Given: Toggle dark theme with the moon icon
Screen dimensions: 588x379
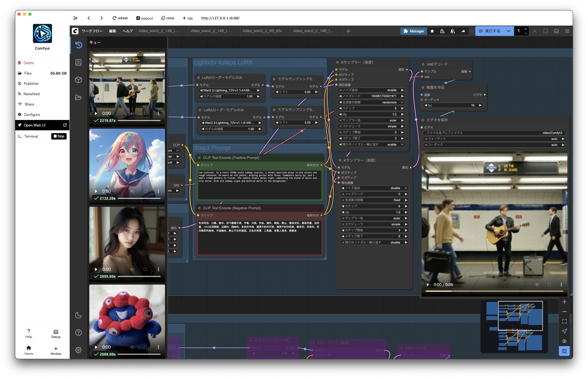Looking at the screenshot, I should 78,315.
